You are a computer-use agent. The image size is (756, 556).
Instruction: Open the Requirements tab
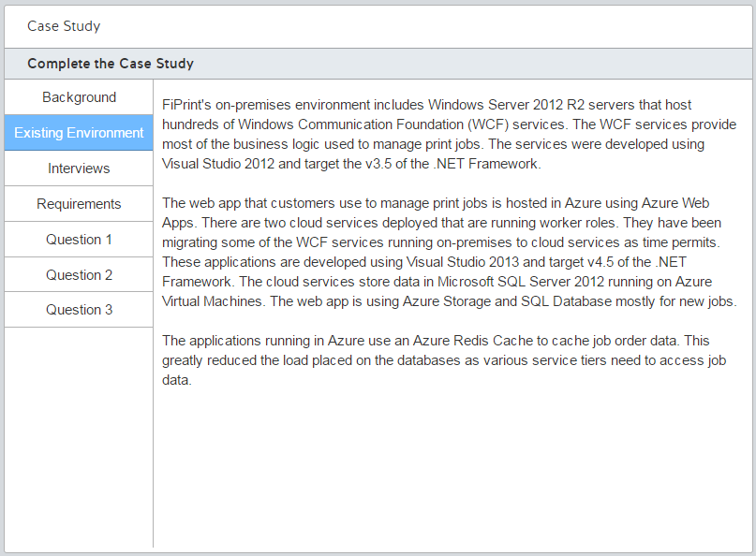click(79, 204)
